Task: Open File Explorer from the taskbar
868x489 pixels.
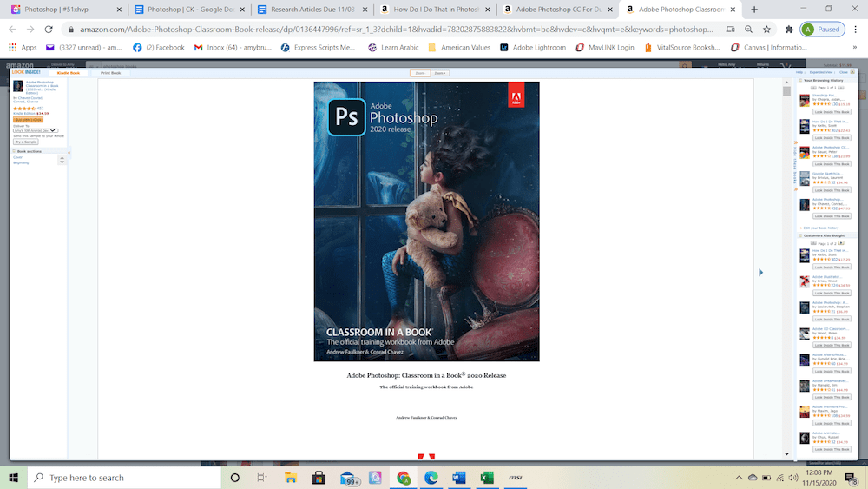Action: tap(291, 478)
